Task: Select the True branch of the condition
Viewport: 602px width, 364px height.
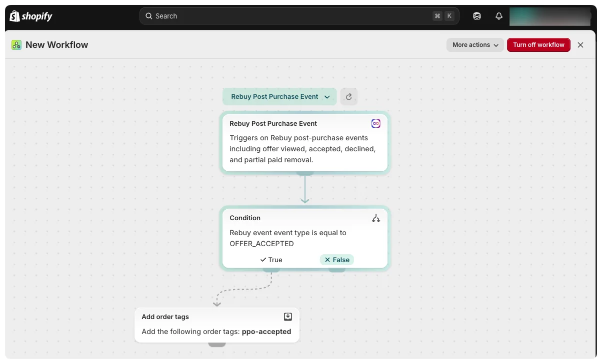Action: (271, 260)
